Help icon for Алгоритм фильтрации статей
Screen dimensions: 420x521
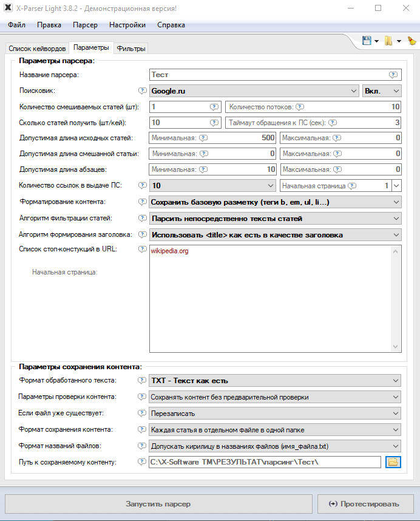[x=143, y=219]
